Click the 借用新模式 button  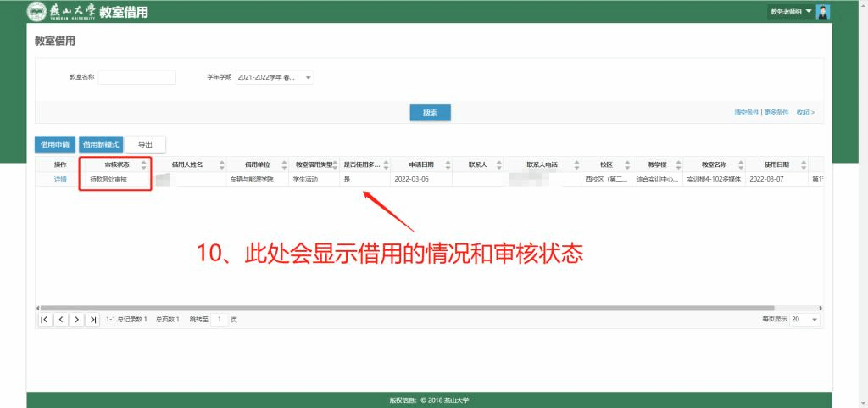(101, 144)
